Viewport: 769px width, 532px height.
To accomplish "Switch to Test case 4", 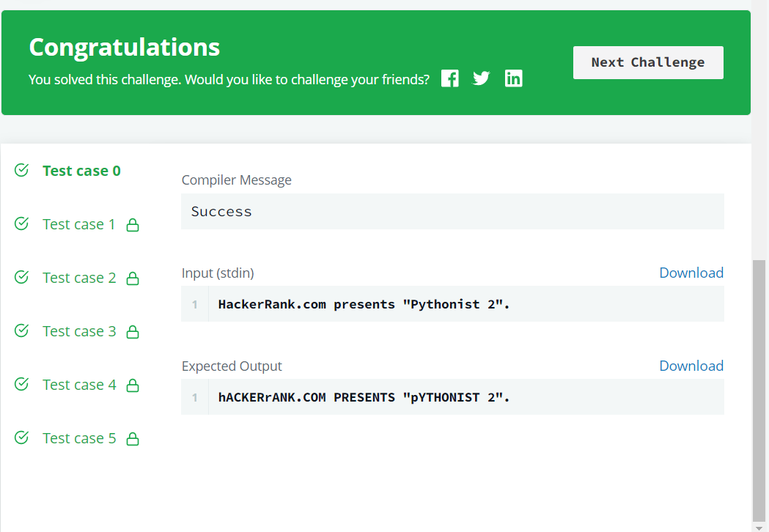I will click(78, 384).
